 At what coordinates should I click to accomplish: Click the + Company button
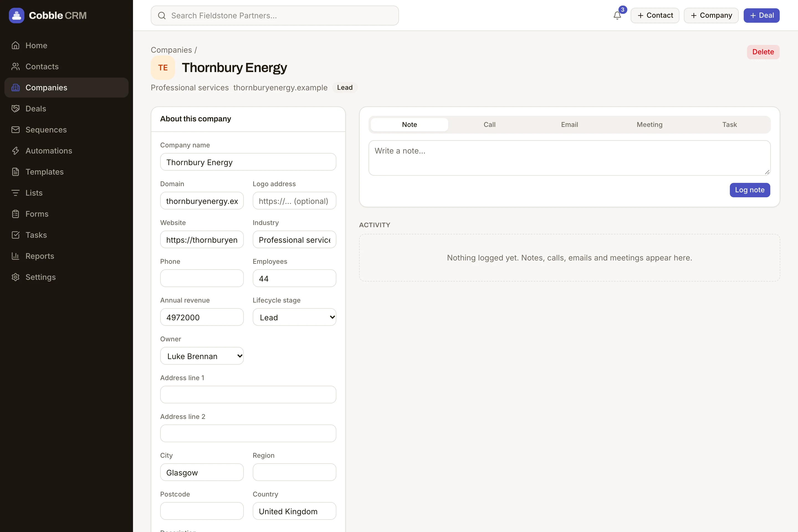[x=711, y=15]
